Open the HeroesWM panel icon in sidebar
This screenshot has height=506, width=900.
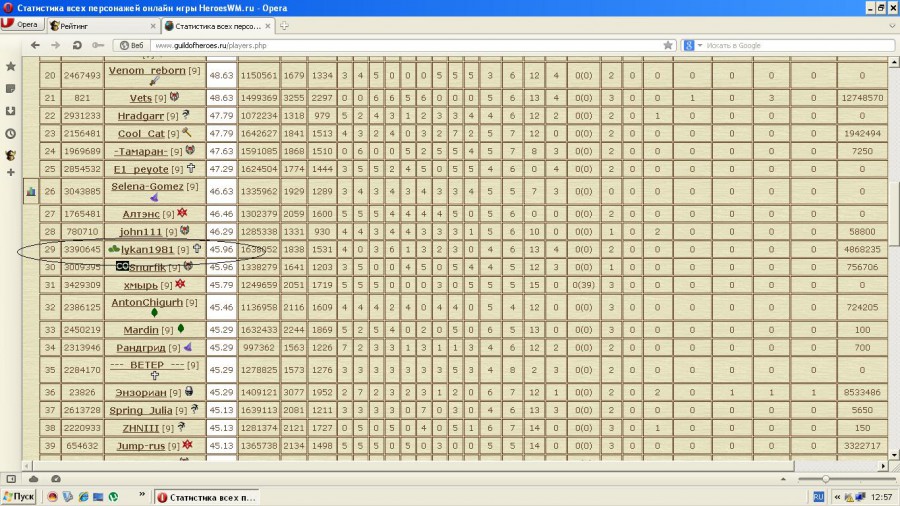[x=10, y=155]
